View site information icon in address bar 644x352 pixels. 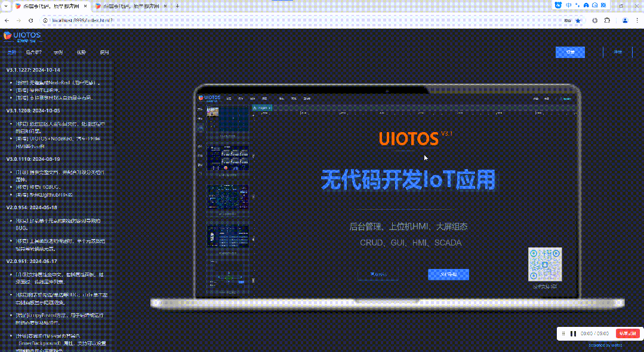(45, 20)
